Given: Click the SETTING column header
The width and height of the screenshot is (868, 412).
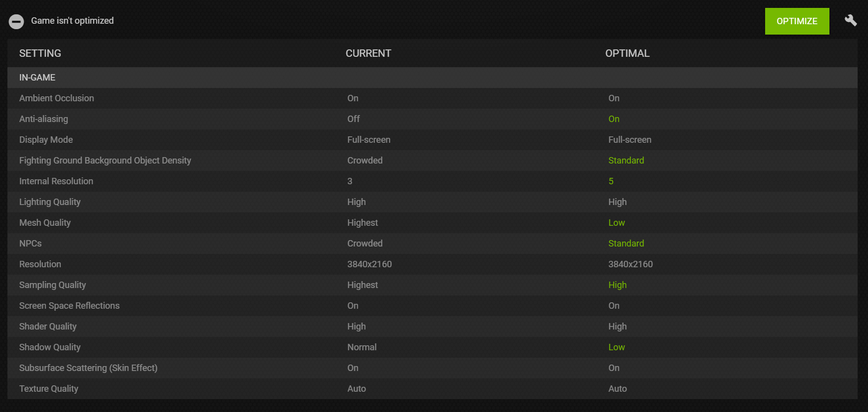Looking at the screenshot, I should click(40, 53).
